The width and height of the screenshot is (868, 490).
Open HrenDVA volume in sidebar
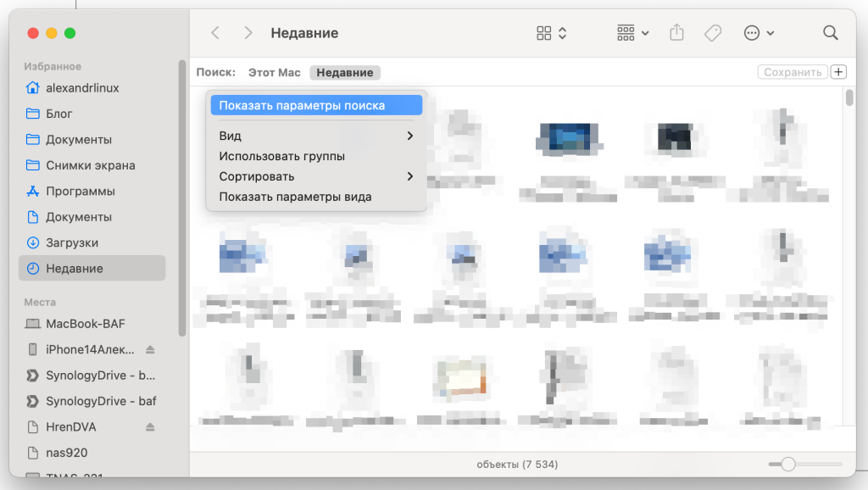point(71,427)
